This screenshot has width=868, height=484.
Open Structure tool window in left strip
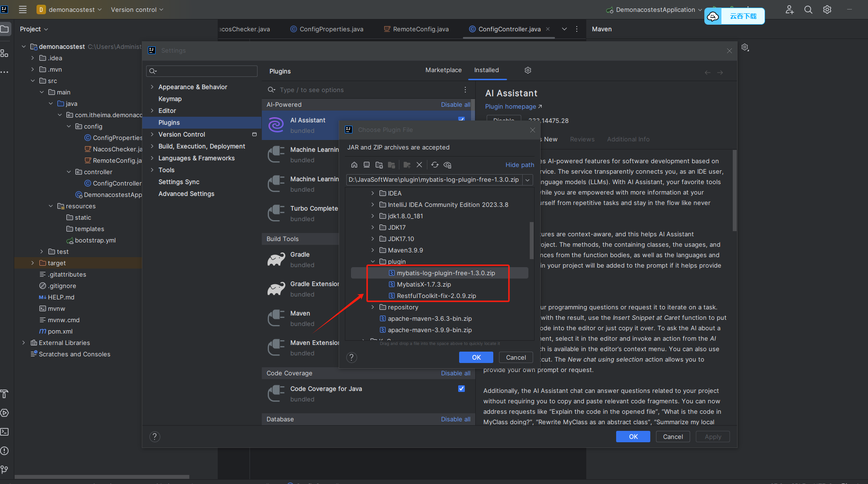click(x=5, y=53)
